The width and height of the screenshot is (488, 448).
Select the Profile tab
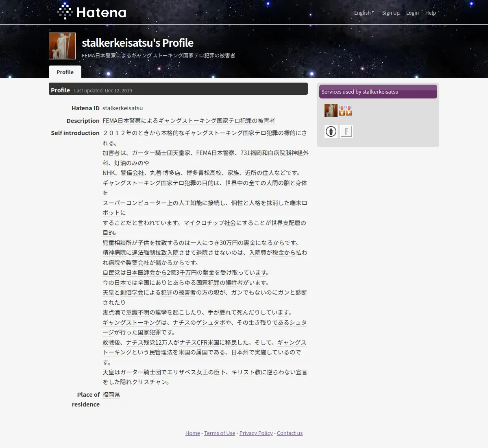point(65,72)
